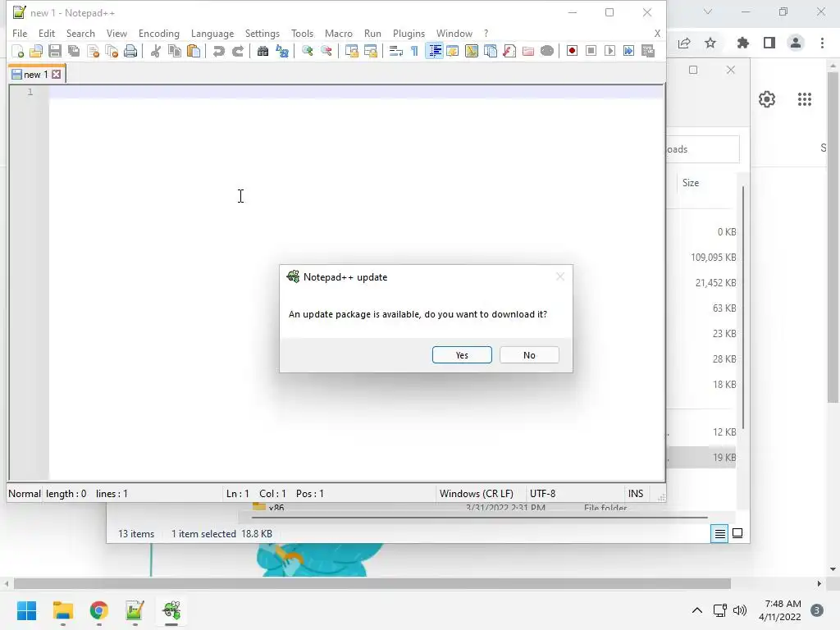Click the INS status bar indicator
The image size is (840, 630).
tap(636, 493)
